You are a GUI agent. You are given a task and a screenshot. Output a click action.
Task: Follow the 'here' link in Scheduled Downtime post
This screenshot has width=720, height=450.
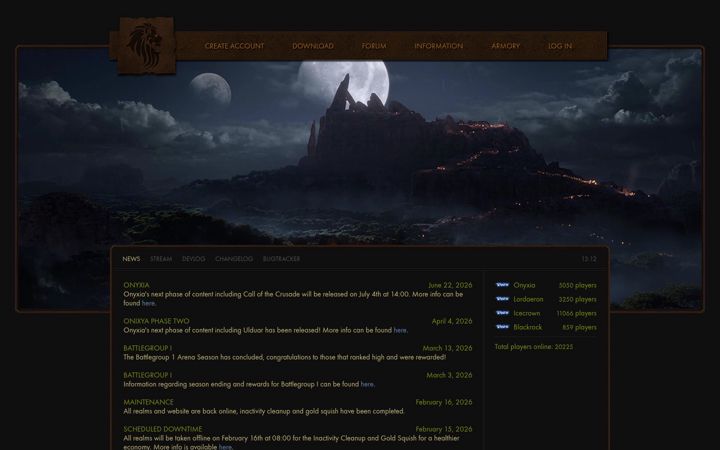point(225,446)
